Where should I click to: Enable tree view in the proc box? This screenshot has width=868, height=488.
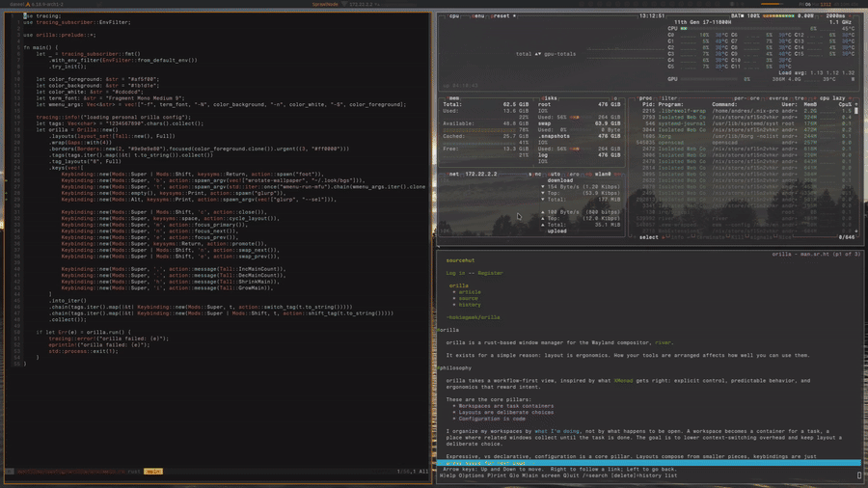pos(800,98)
